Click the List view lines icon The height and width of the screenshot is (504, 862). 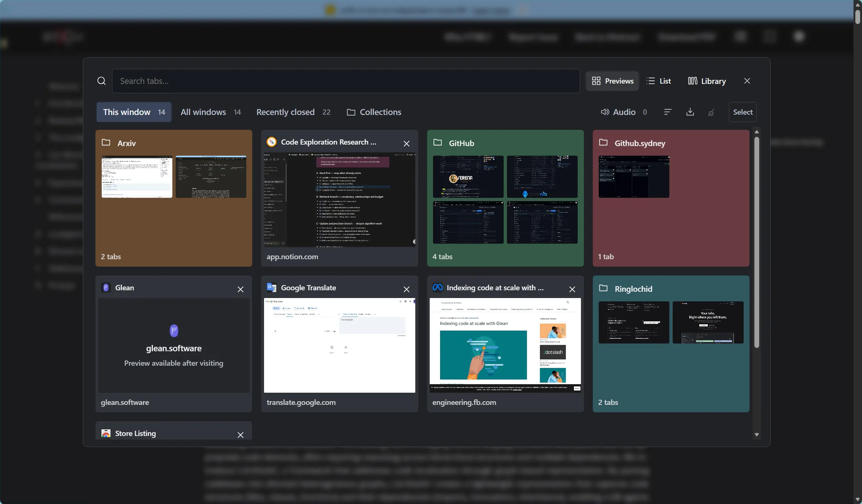pyautogui.click(x=650, y=81)
